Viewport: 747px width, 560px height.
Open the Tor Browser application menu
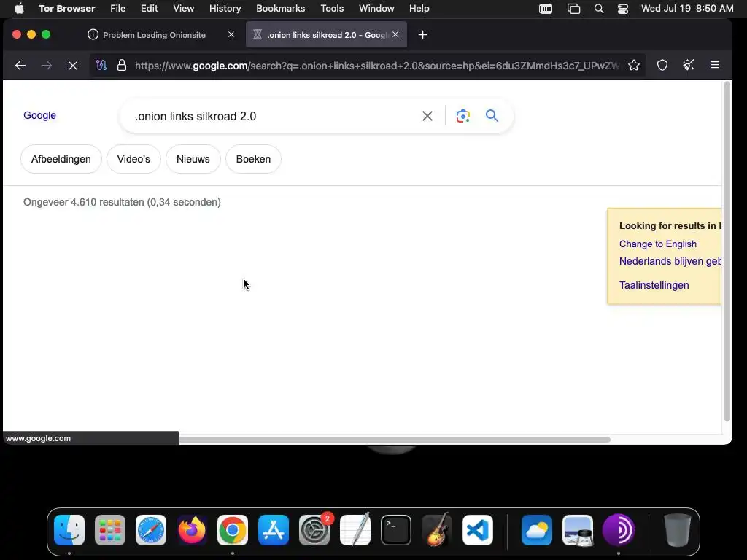[x=66, y=9]
